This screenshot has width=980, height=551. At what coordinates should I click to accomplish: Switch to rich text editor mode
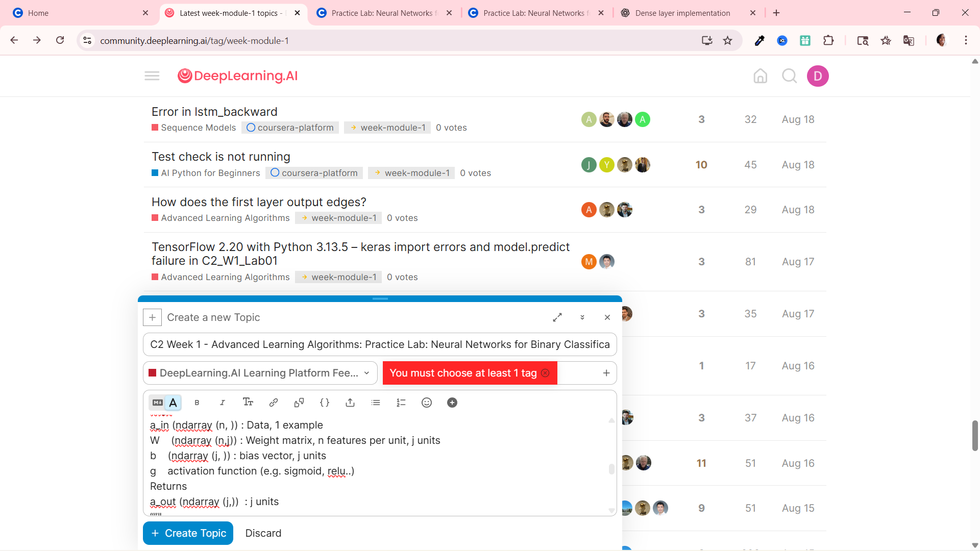pyautogui.click(x=174, y=403)
